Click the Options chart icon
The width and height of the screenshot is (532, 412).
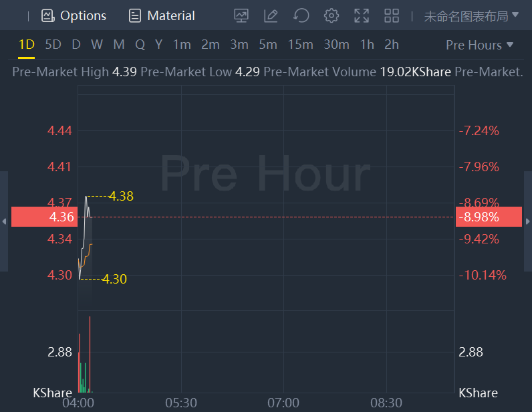(48, 15)
